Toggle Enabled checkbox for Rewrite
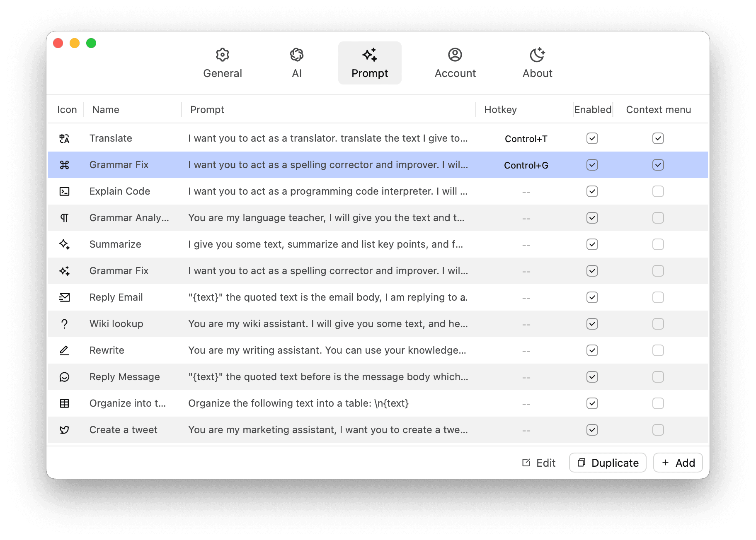756x540 pixels. point(592,350)
